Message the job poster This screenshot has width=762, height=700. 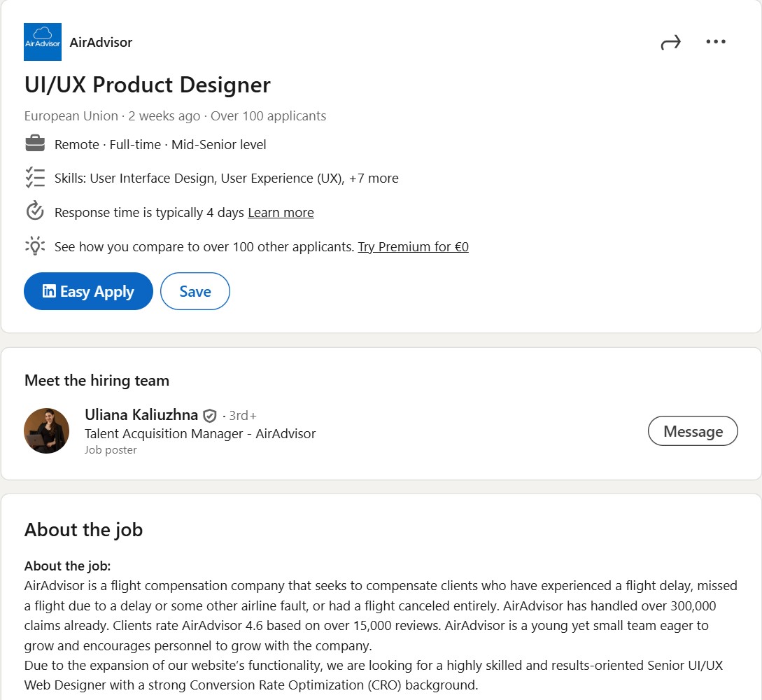point(692,431)
